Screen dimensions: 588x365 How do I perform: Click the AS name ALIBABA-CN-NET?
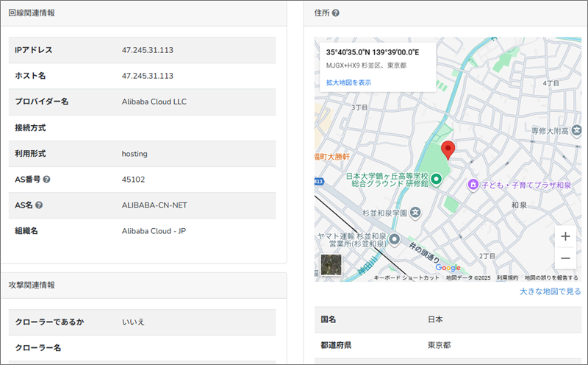pyautogui.click(x=154, y=205)
